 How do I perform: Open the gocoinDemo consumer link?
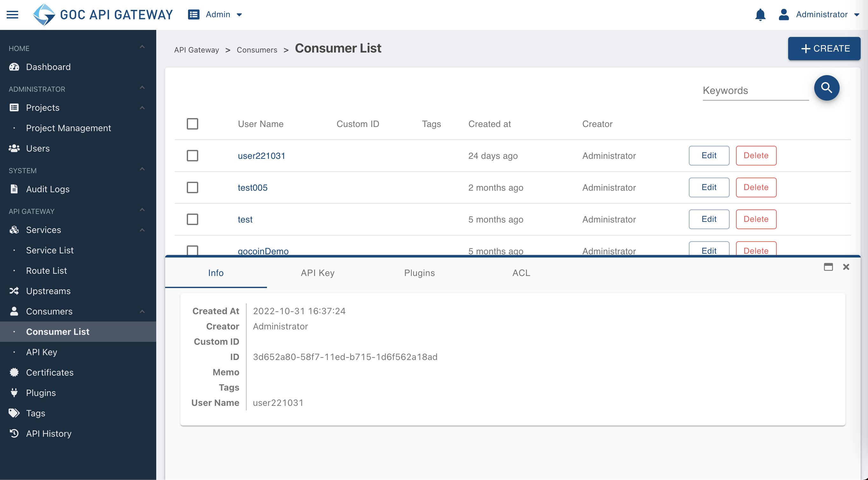point(263,251)
